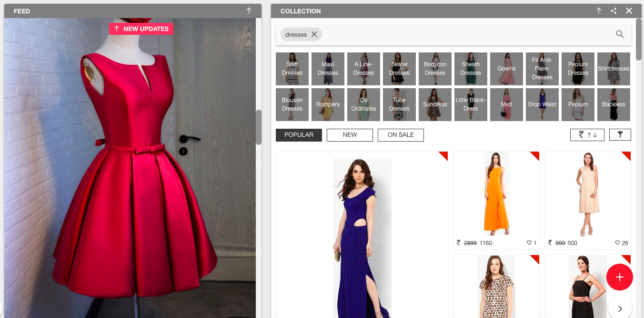This screenshot has width=644, height=318.
Task: Open the Fit And Flare Dresses category
Action: [542, 69]
